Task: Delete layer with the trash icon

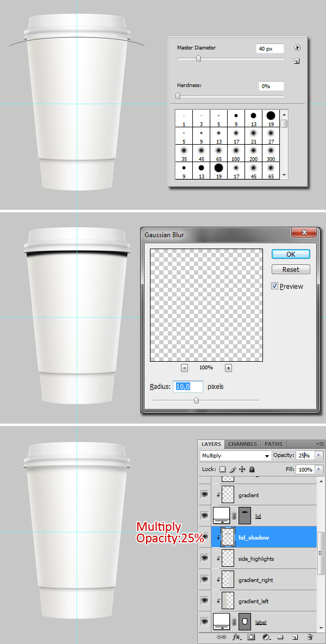Action: coord(310,636)
